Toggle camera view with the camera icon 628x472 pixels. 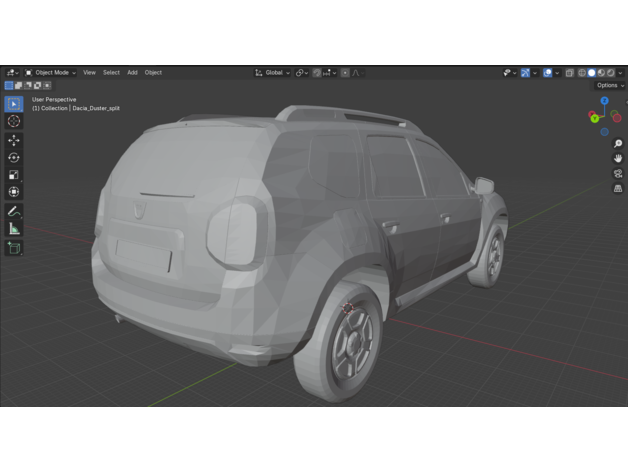tap(618, 173)
